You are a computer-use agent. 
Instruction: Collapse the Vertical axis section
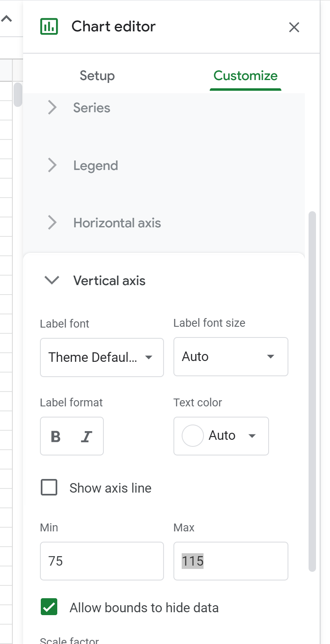pos(52,281)
